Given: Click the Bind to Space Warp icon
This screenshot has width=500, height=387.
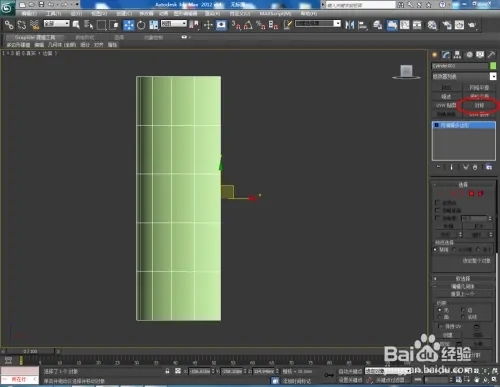Looking at the screenshot, I should 34,25.
